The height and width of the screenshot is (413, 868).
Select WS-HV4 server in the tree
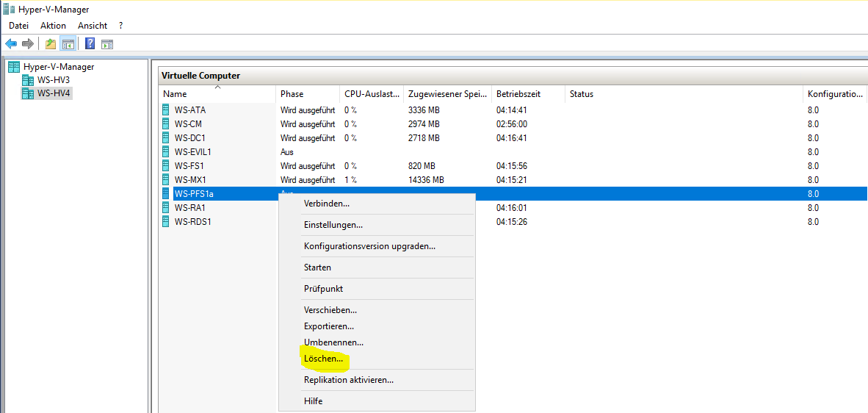point(53,93)
